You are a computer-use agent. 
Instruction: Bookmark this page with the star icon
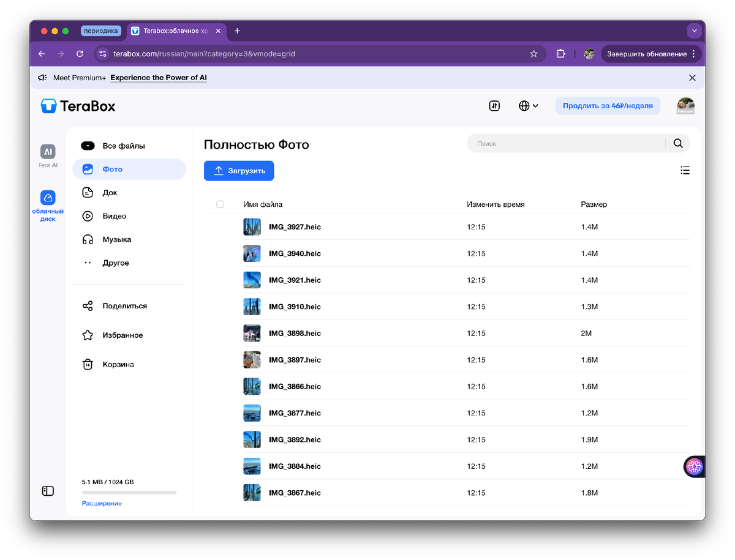coord(533,54)
